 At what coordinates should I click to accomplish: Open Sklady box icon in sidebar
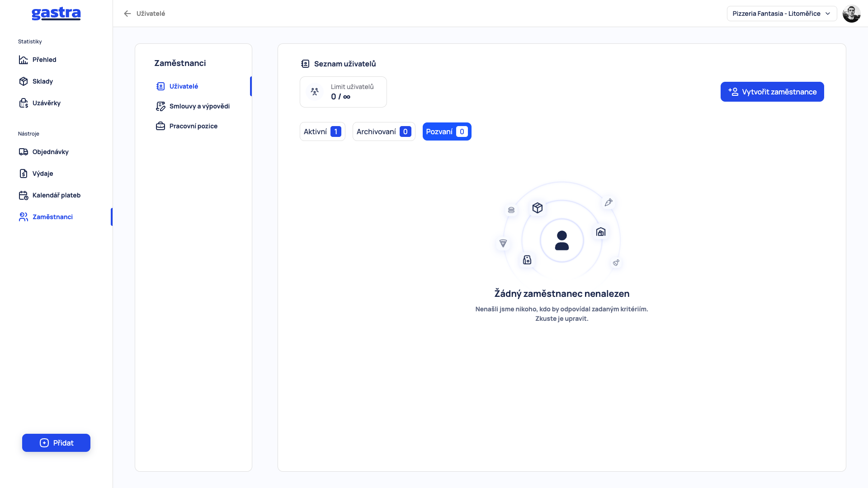point(24,81)
